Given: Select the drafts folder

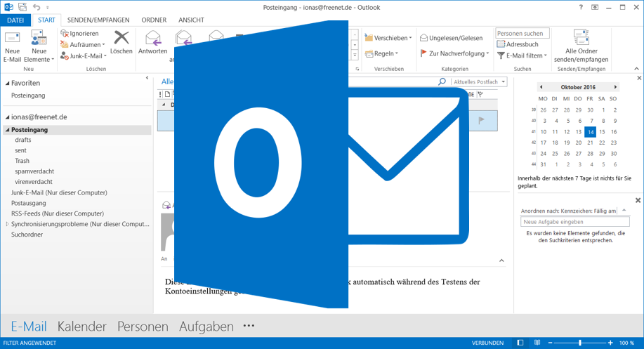Looking at the screenshot, I should point(23,140).
